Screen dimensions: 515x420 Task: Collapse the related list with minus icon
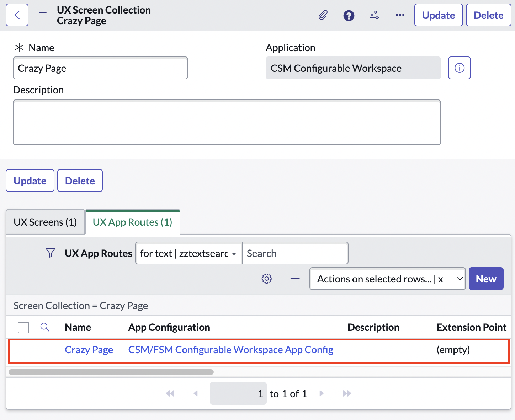coord(295,279)
